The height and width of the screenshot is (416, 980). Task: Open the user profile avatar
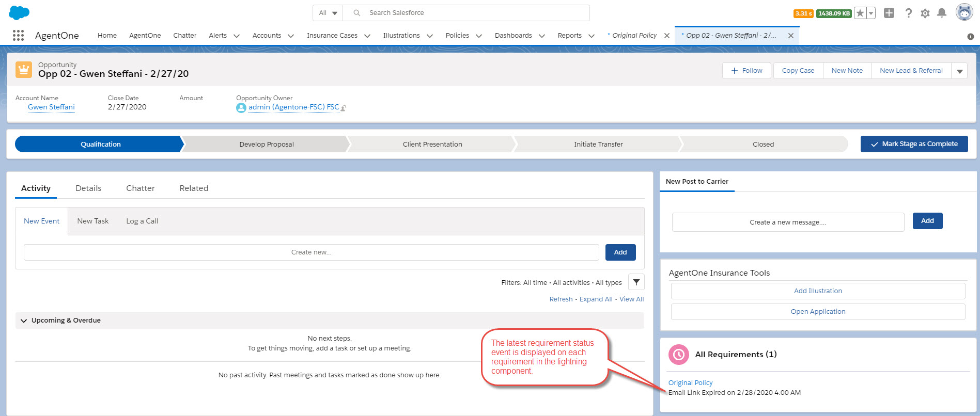click(x=964, y=12)
